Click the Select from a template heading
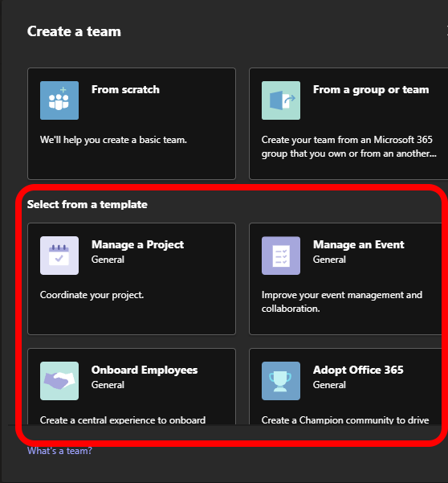 point(87,205)
